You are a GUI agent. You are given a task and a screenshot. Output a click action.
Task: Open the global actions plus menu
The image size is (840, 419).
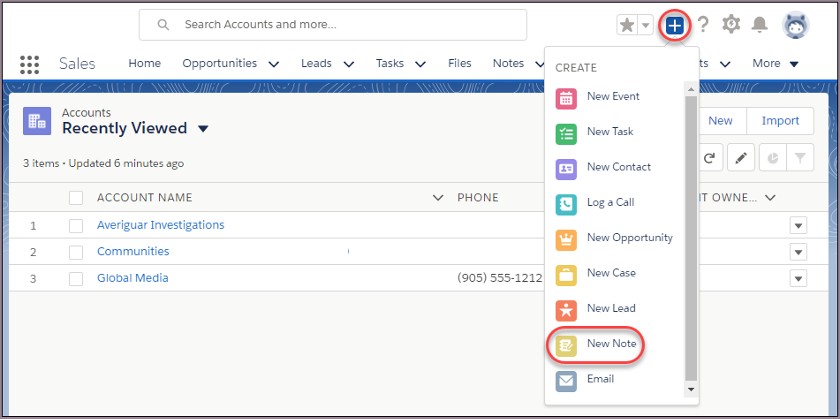[x=675, y=25]
